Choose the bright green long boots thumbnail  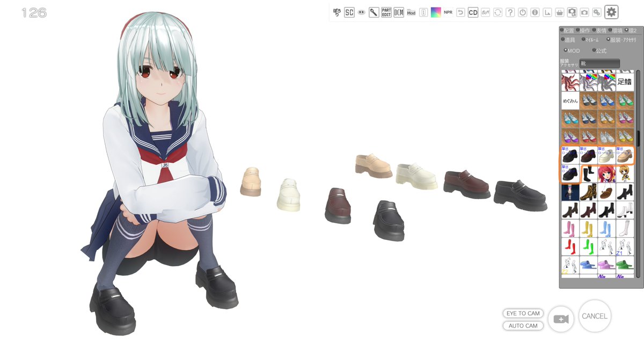tap(588, 246)
